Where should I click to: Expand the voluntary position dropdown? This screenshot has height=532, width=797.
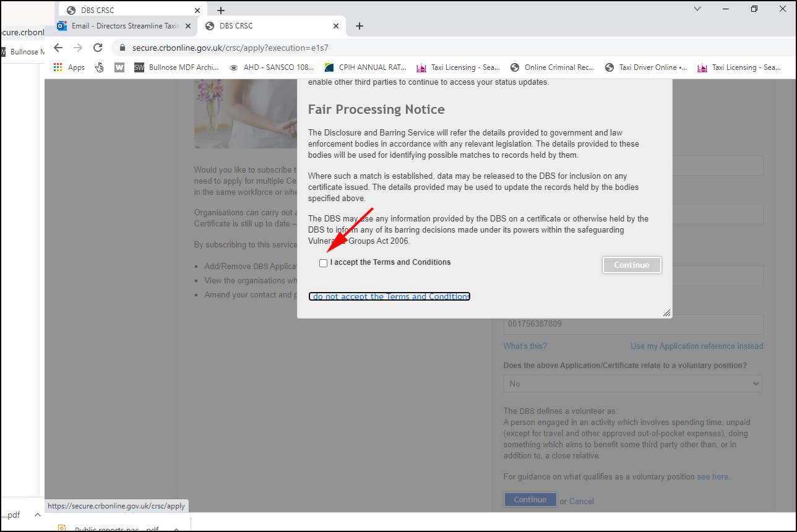pyautogui.click(x=632, y=384)
